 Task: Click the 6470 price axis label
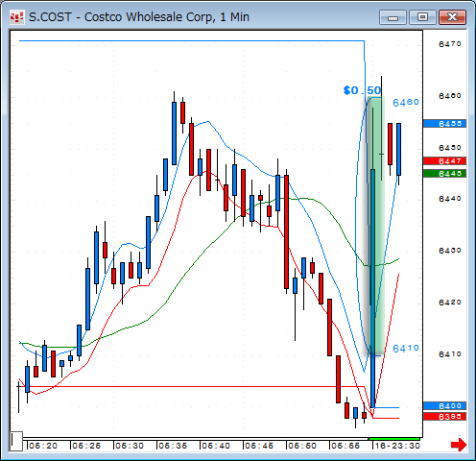pos(450,44)
